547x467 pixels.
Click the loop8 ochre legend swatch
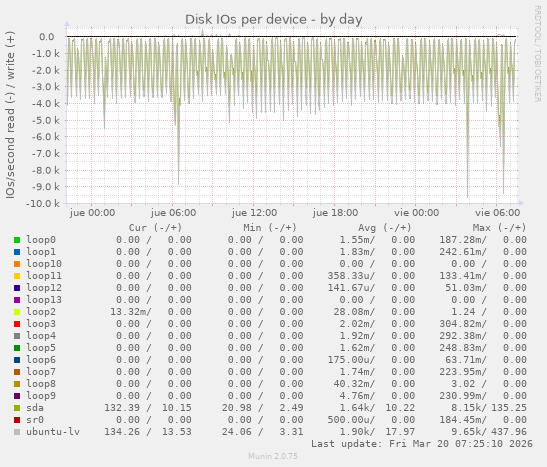[17, 384]
